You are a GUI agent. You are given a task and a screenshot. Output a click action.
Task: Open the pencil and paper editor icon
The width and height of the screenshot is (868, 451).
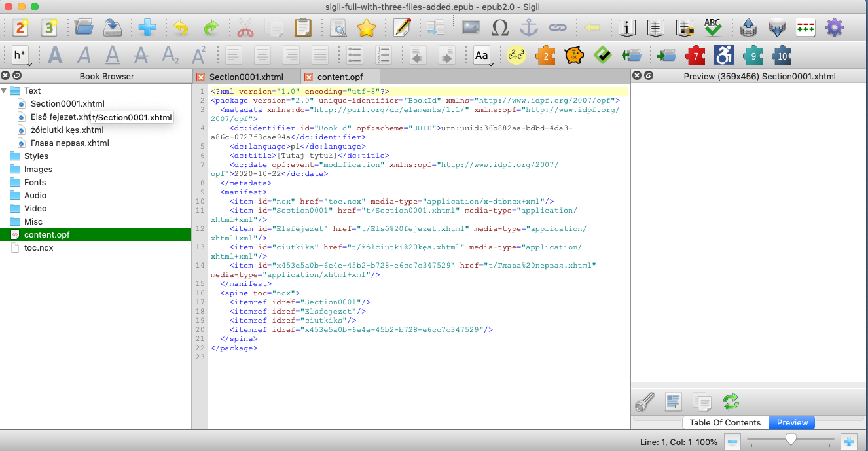click(402, 28)
